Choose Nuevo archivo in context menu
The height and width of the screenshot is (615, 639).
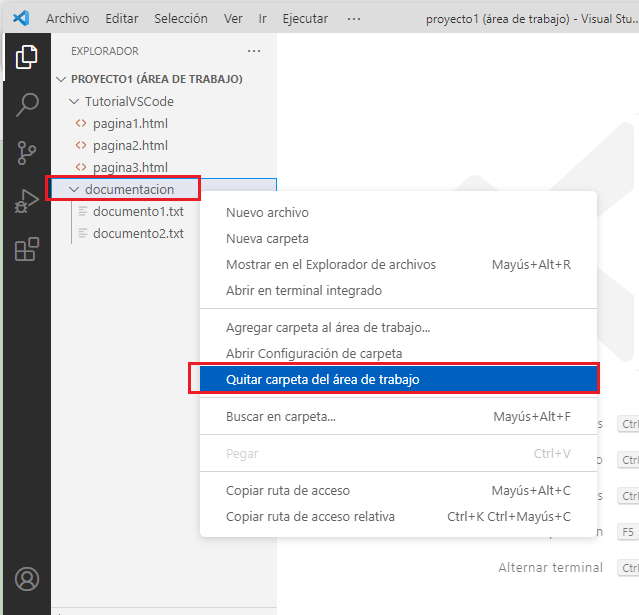399,212
